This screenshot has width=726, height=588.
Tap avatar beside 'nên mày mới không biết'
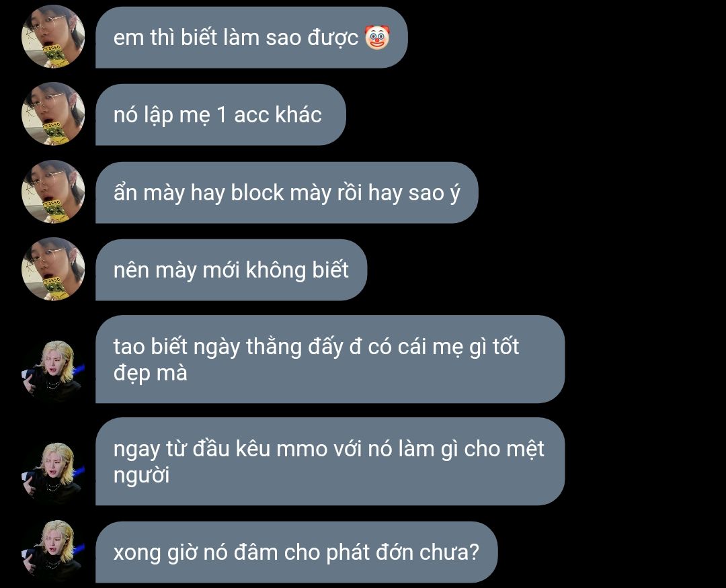[53, 269]
